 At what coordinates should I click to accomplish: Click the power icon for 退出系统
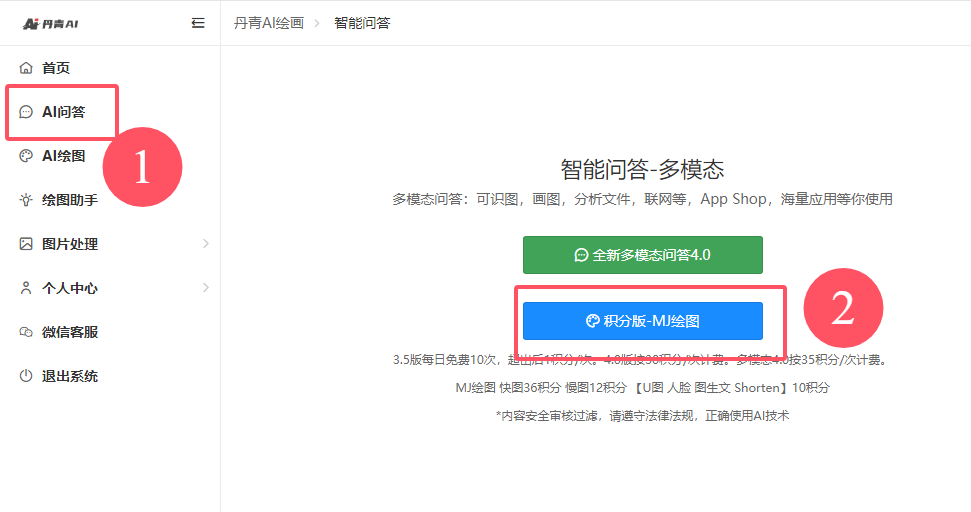tap(26, 376)
